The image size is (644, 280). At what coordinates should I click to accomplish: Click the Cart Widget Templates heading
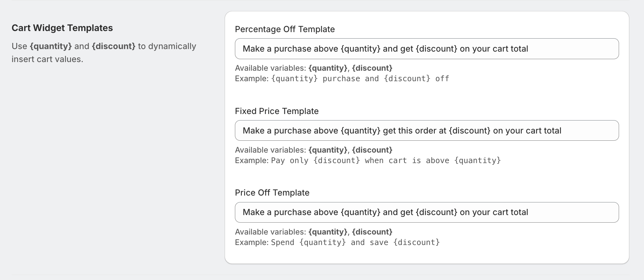62,28
